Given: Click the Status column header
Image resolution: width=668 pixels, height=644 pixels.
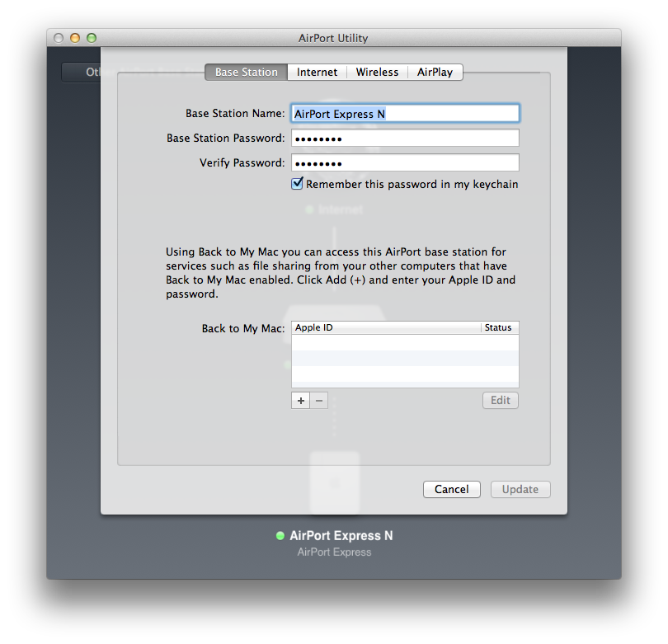Looking at the screenshot, I should tap(500, 327).
